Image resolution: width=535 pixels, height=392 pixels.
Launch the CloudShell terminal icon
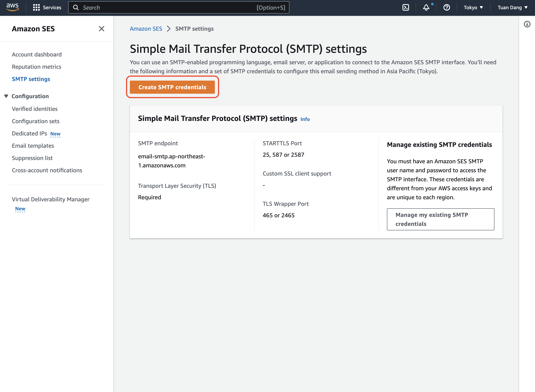(406, 7)
